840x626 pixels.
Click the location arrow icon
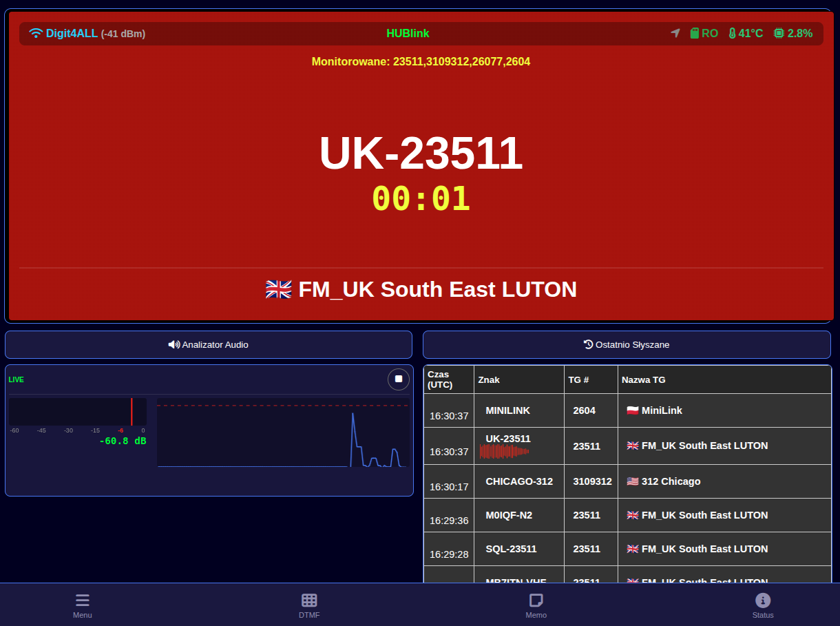675,33
